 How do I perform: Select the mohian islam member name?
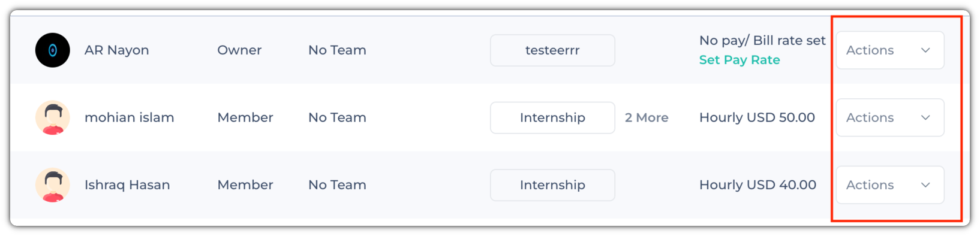130,117
